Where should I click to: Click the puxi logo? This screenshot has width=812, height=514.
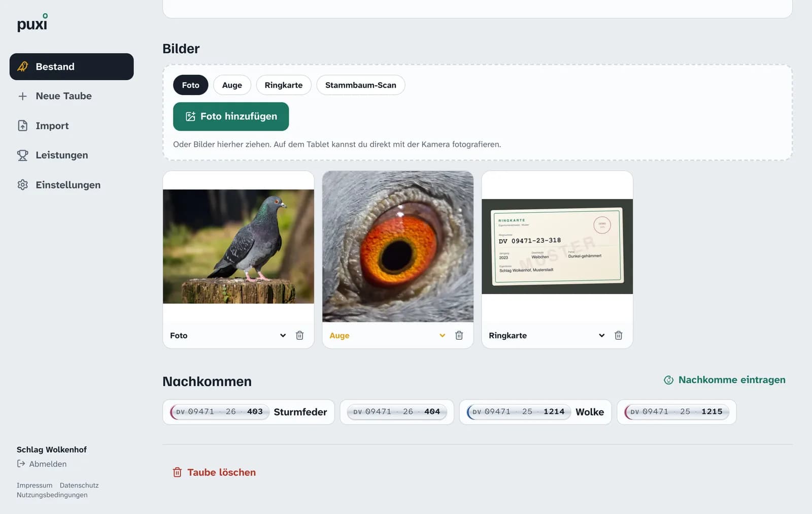[32, 23]
